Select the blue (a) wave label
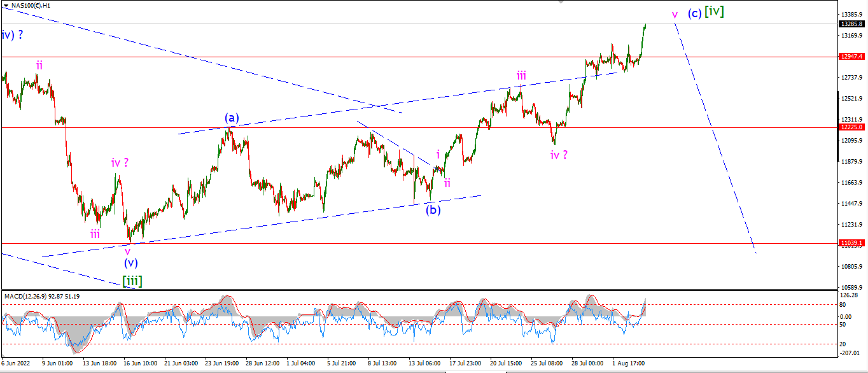 coord(232,118)
